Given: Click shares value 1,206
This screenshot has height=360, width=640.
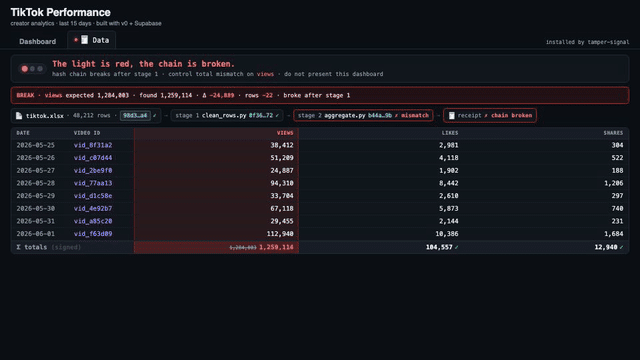Looking at the screenshot, I should pyautogui.click(x=613, y=183).
